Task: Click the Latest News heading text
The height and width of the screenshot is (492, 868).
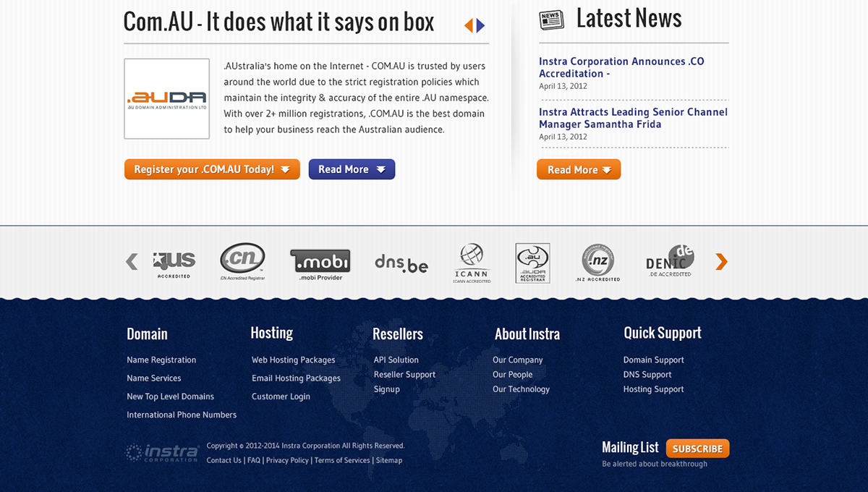Action: (x=629, y=18)
